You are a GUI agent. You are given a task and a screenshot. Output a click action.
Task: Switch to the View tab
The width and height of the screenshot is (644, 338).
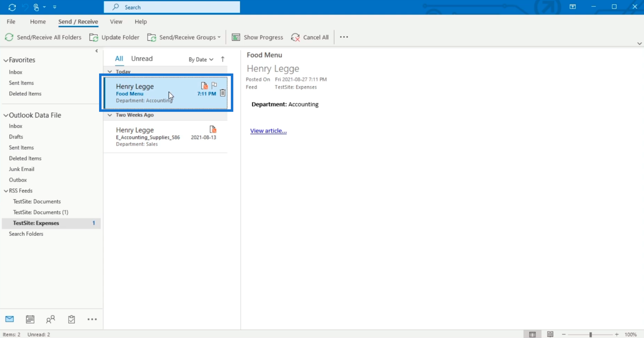[116, 22]
